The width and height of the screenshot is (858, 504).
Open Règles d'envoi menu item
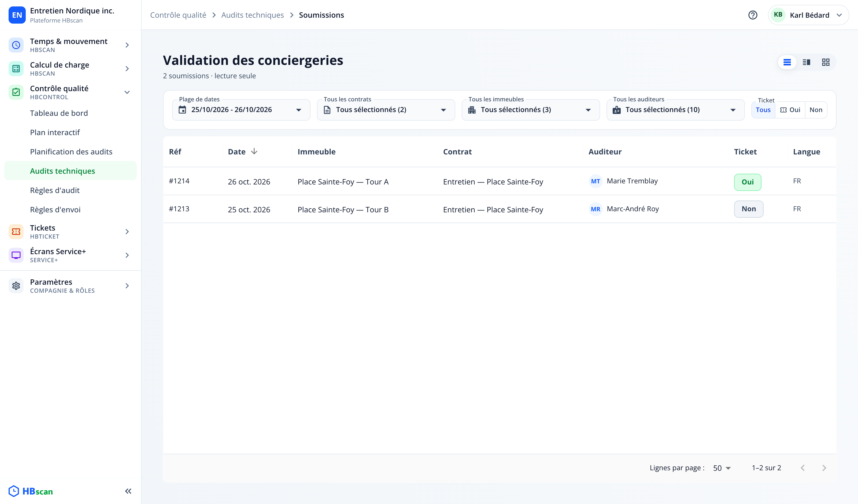pos(70,209)
